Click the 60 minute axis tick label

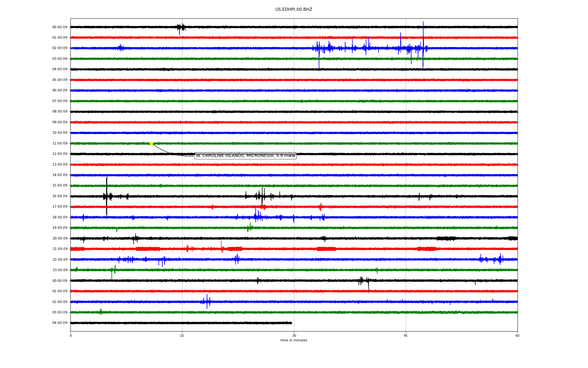(x=517, y=336)
